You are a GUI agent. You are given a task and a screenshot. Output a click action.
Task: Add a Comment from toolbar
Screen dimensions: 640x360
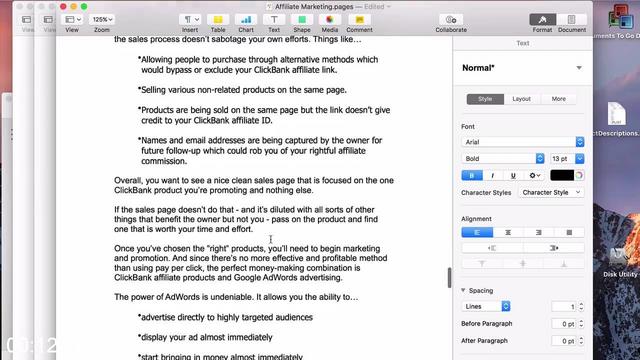tap(359, 20)
